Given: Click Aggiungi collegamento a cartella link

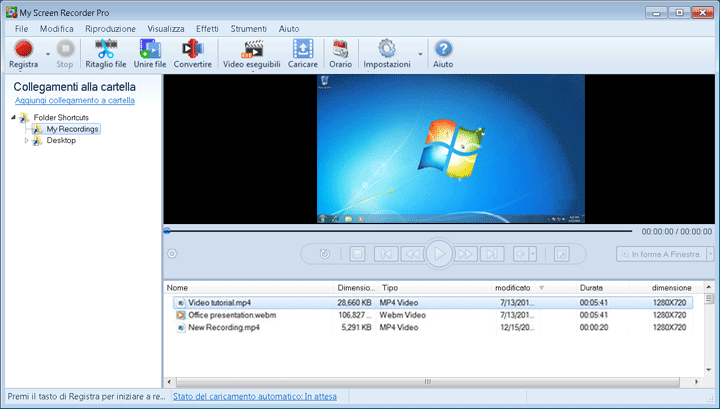Looking at the screenshot, I should click(74, 100).
